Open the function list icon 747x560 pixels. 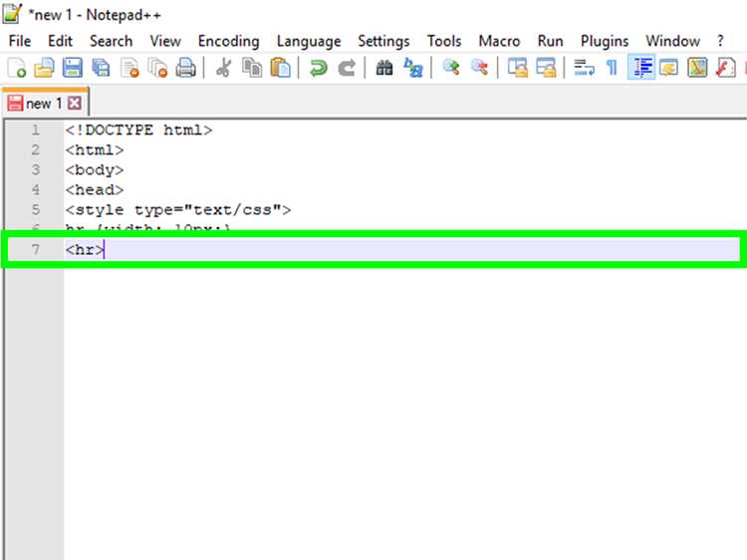[x=725, y=68]
